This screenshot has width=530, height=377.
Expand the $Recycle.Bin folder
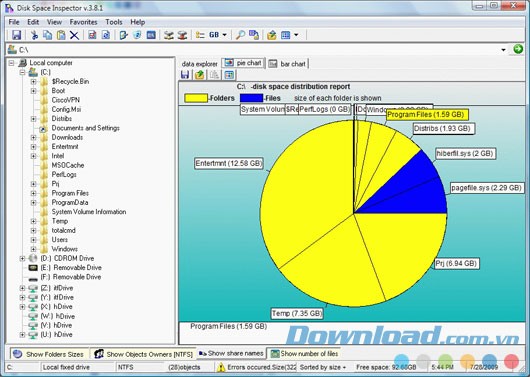(x=33, y=81)
